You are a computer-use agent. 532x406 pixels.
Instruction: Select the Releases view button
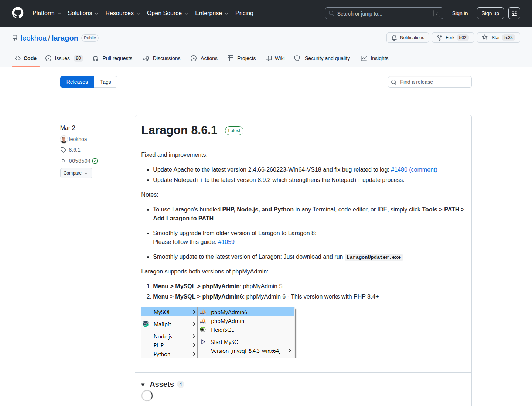click(x=77, y=82)
